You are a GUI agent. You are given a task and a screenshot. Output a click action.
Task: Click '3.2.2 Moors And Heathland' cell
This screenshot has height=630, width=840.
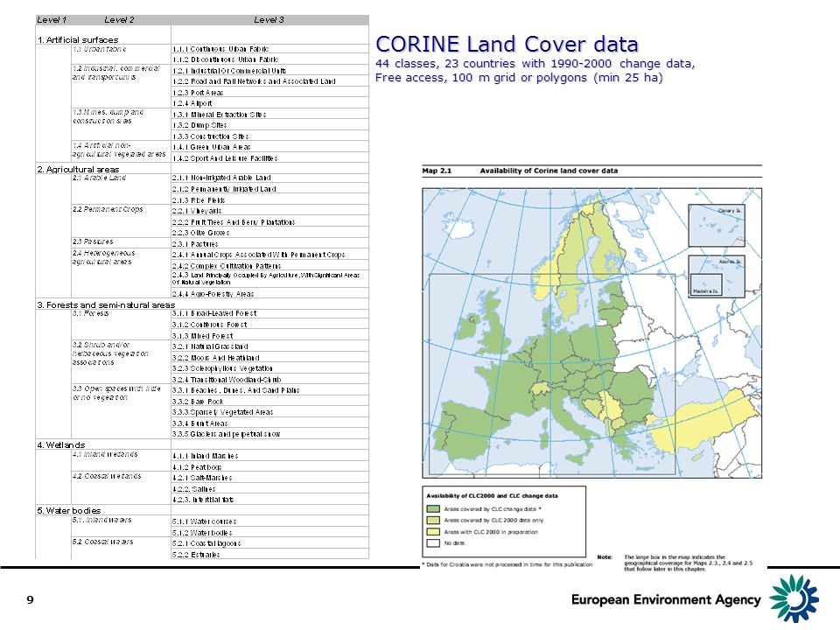(270, 358)
